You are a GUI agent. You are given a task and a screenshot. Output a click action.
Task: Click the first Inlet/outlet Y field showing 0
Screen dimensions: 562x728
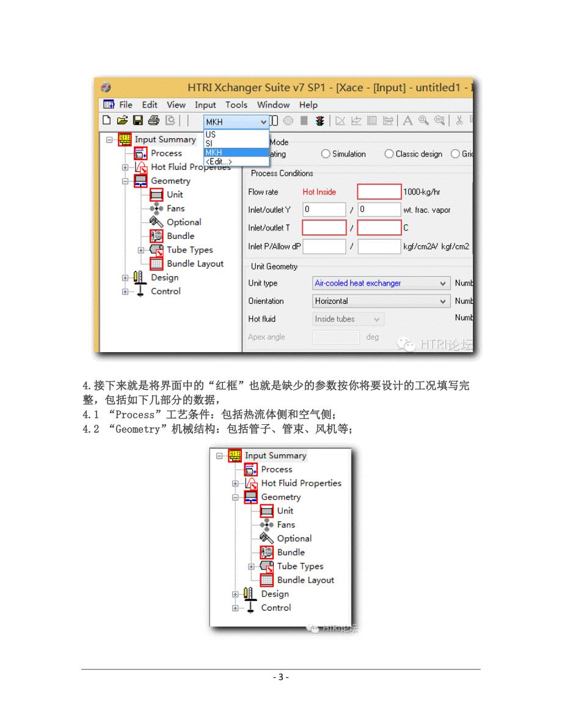point(324,210)
